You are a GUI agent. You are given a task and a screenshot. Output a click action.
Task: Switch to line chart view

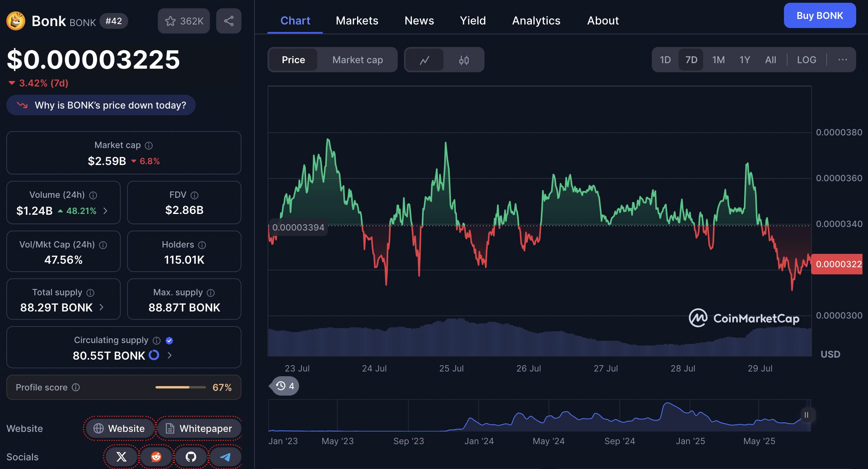click(x=425, y=60)
